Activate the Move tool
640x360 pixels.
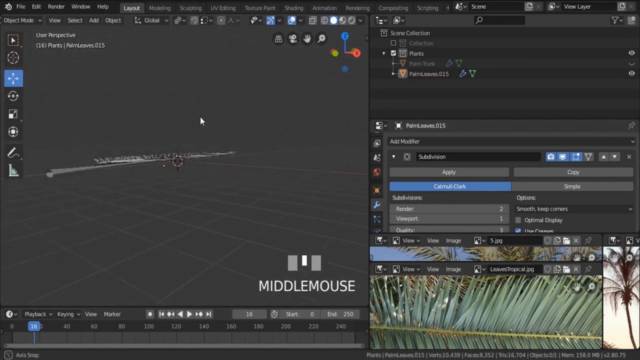click(13, 78)
